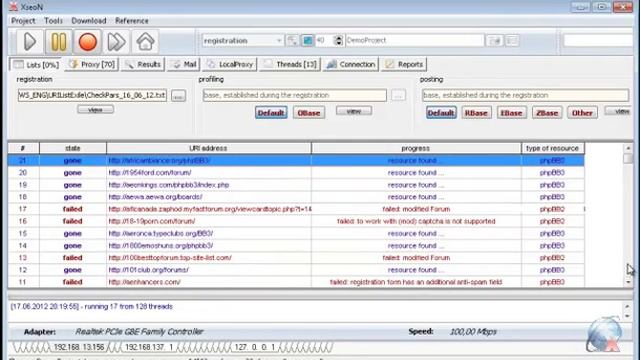This screenshot has width=640, height=360.
Task: Click the icon right of DemoProject field
Action: [495, 40]
